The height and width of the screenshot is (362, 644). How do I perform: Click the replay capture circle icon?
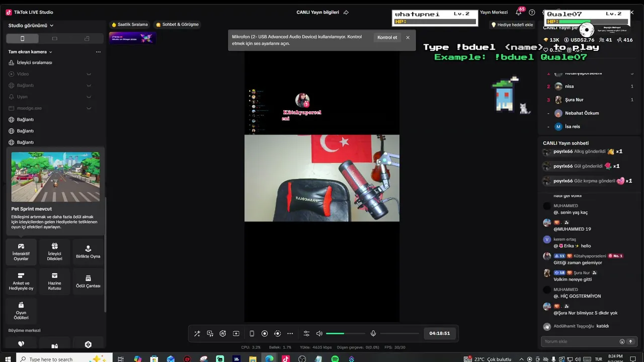pos(277,333)
